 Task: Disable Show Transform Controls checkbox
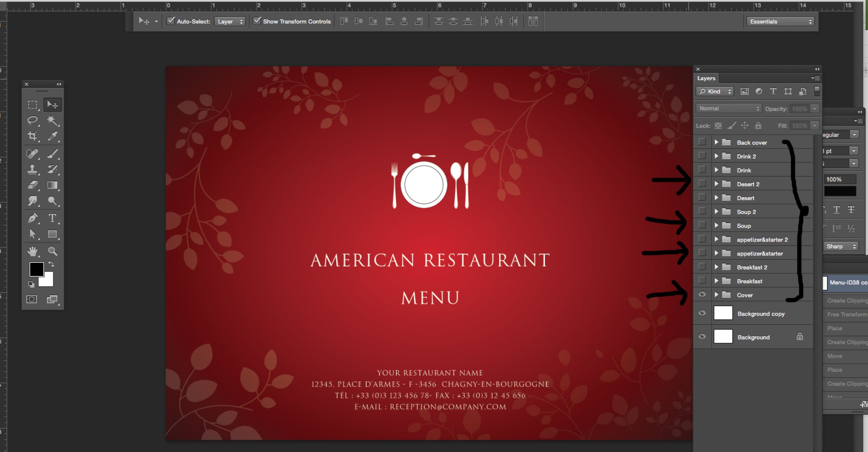click(x=257, y=21)
